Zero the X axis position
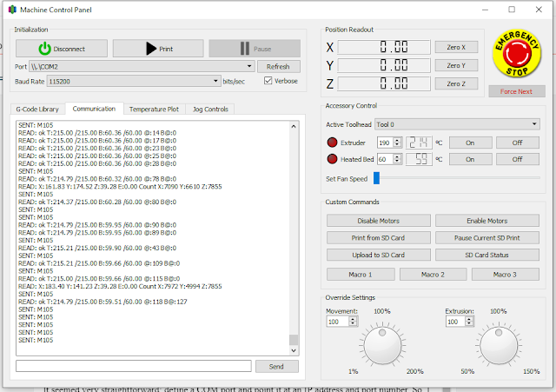The height and width of the screenshot is (392, 556). coord(456,47)
